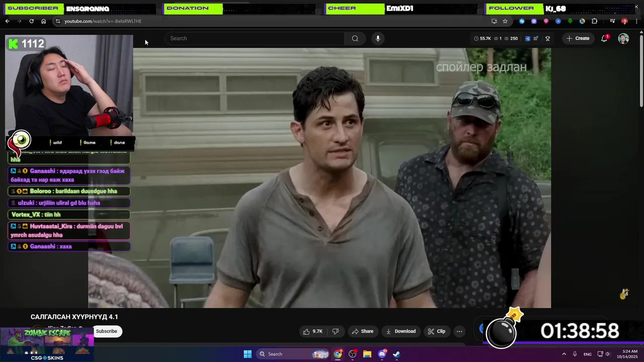Open Steam from the taskbar
Viewport: 644px width, 362px height.
click(x=396, y=354)
